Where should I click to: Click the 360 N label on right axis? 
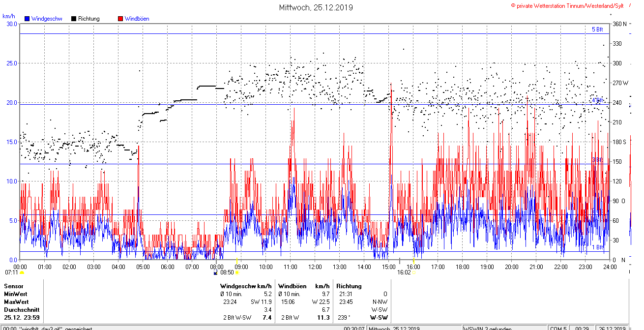(619, 24)
